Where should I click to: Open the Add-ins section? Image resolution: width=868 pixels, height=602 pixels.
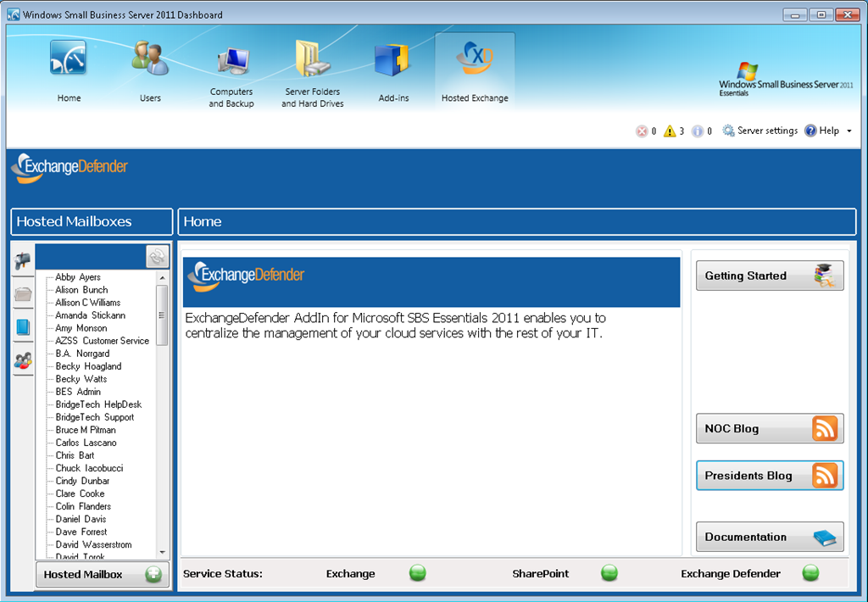pyautogui.click(x=393, y=70)
